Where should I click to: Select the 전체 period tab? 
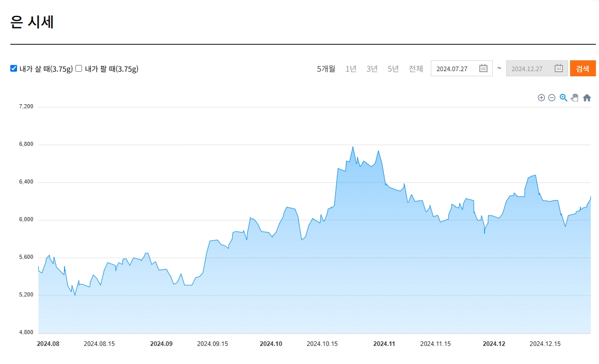tap(416, 69)
